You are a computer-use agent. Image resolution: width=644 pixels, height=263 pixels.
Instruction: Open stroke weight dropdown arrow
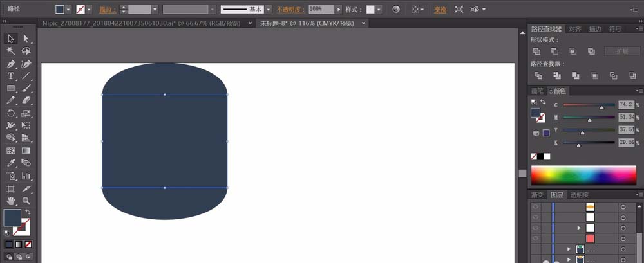click(155, 9)
